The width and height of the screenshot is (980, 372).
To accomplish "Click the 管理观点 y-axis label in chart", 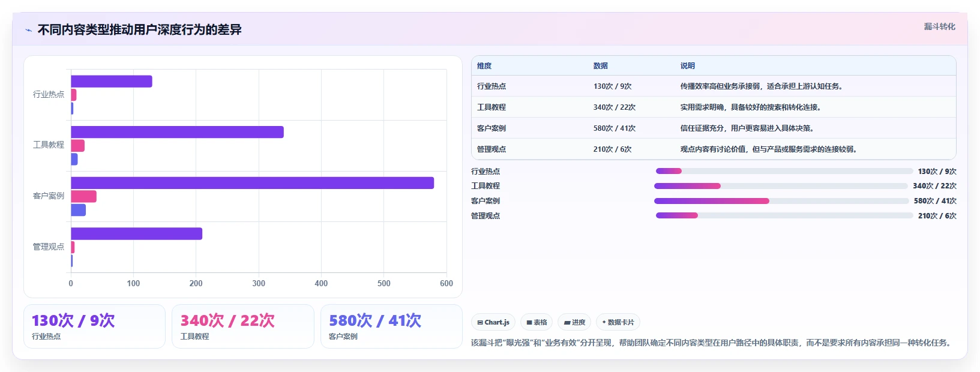I will tap(49, 247).
